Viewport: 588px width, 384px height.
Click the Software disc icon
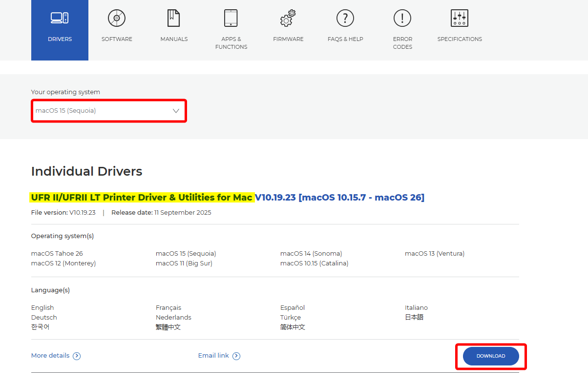(x=117, y=18)
